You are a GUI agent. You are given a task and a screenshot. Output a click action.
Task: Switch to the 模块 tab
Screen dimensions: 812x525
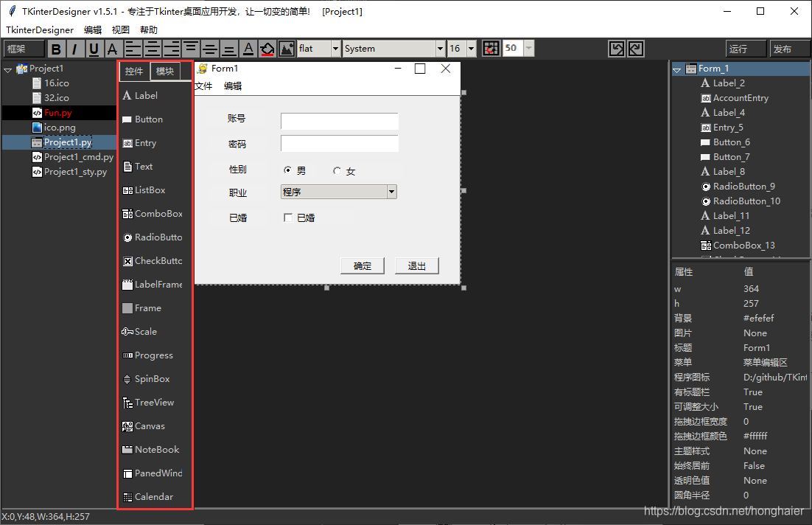click(165, 71)
